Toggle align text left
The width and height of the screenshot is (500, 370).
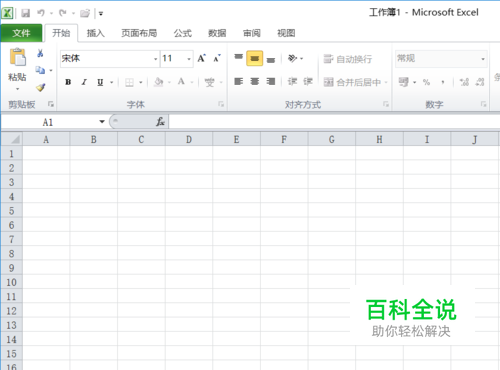point(238,81)
